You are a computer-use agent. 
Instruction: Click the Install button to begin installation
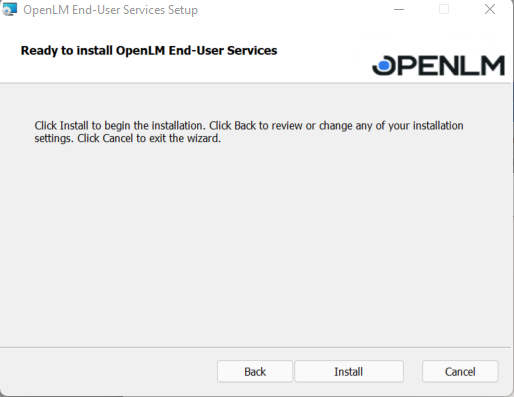coord(349,371)
